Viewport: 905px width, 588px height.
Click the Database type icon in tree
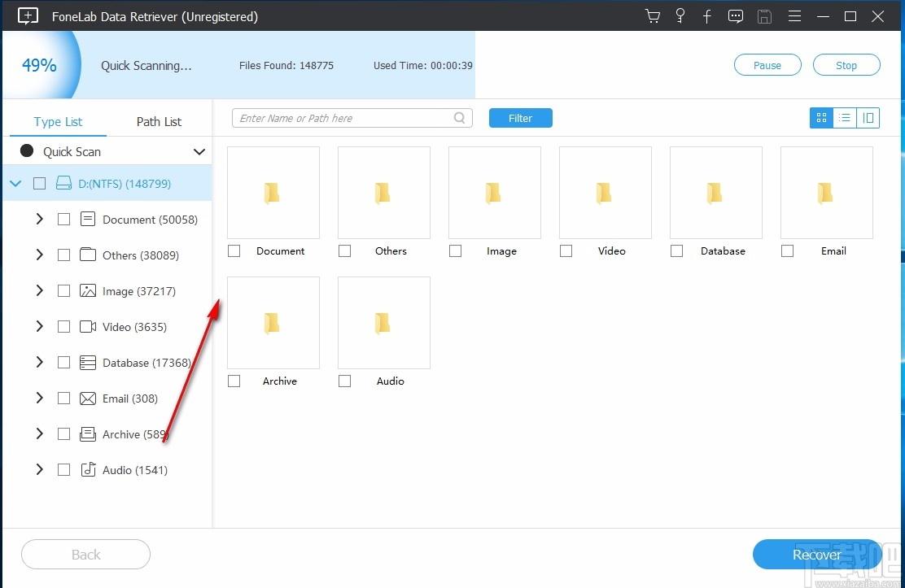(88, 363)
